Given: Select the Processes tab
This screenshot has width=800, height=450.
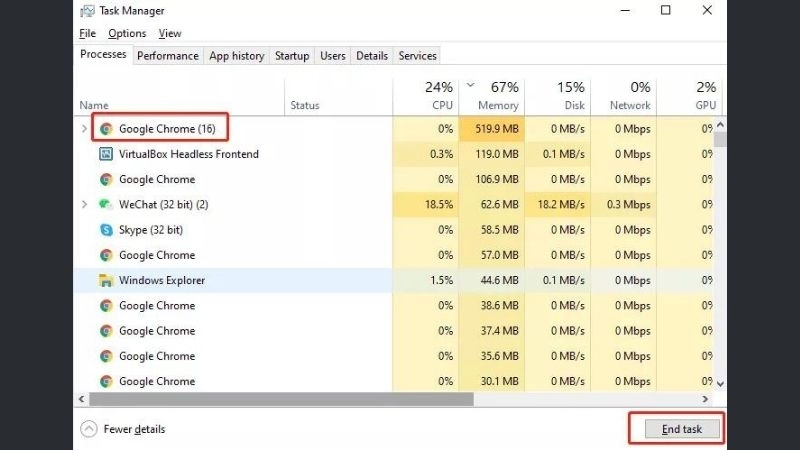Looking at the screenshot, I should click(103, 54).
